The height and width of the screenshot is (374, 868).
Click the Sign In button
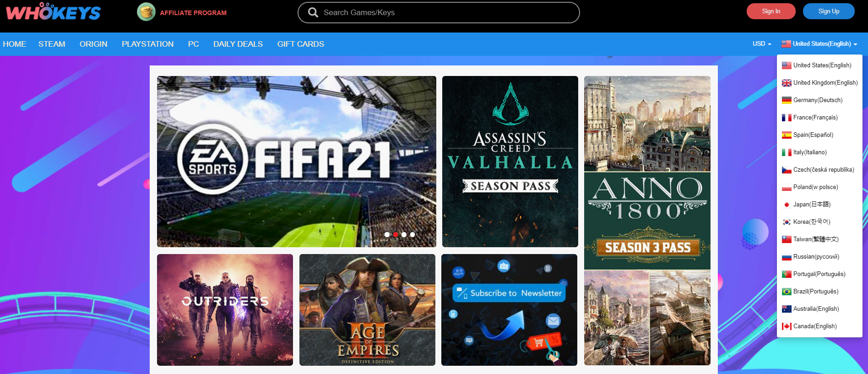[x=771, y=11]
